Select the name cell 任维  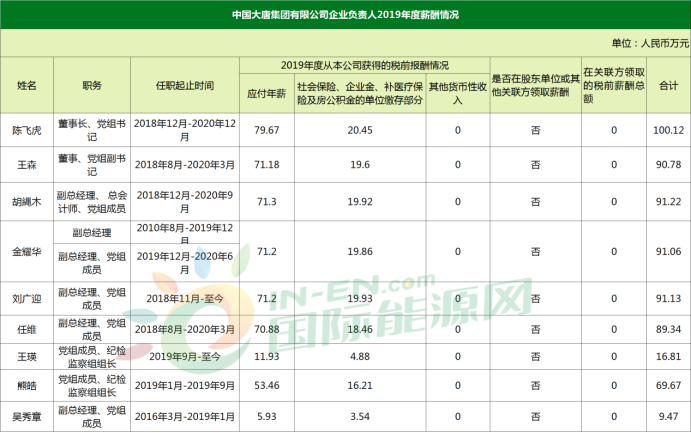pyautogui.click(x=26, y=329)
